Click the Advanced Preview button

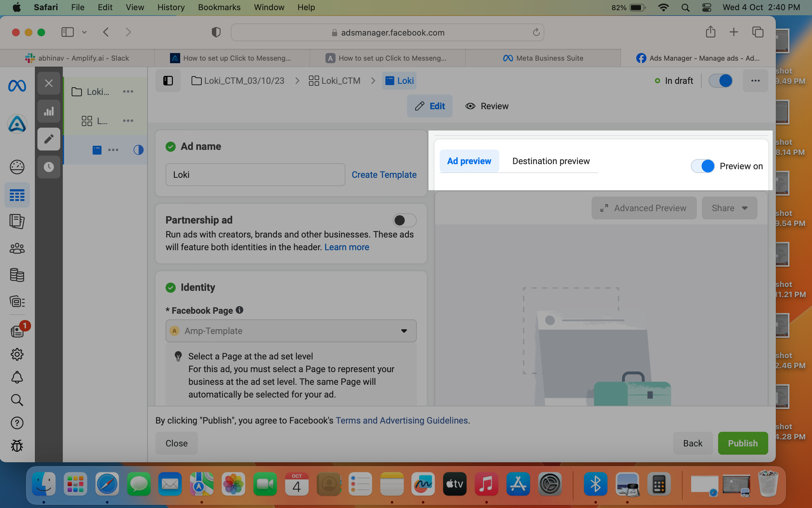coord(644,208)
